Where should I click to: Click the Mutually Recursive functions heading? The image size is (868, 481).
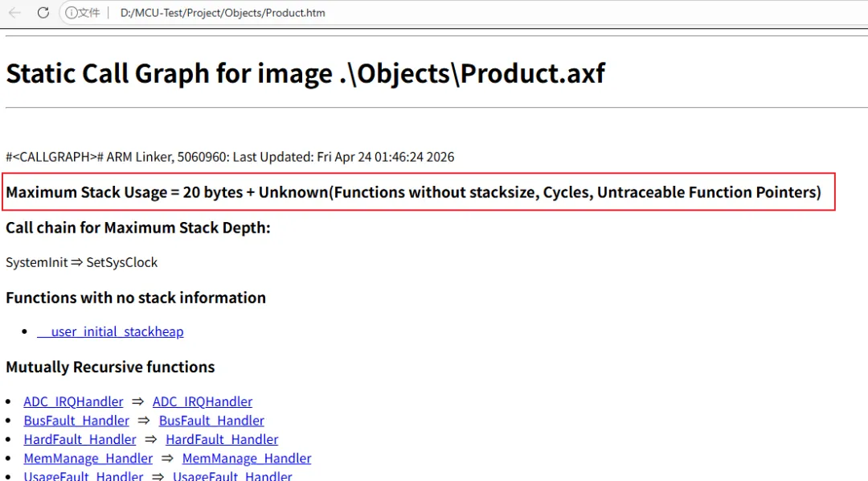[x=110, y=367]
